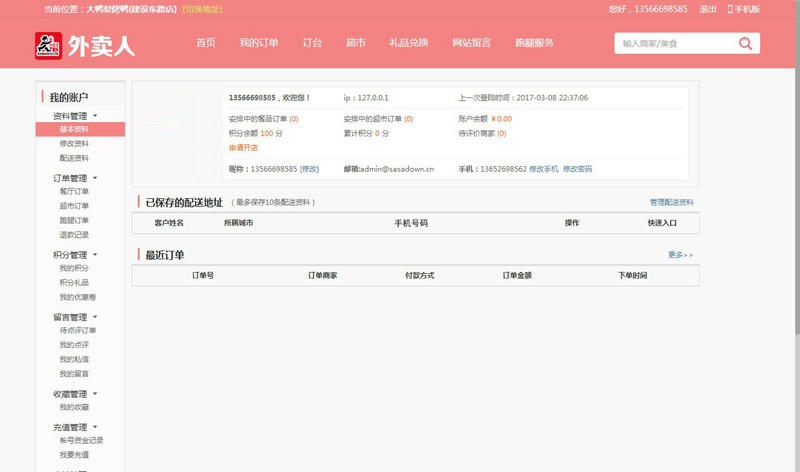
Task: Open 超市订单 in the sidebar
Action: pyautogui.click(x=74, y=206)
